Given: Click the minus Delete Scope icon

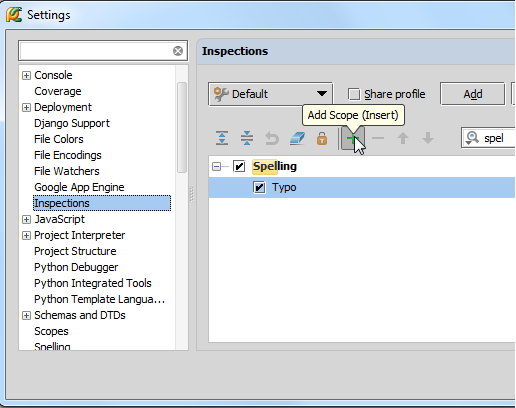Looking at the screenshot, I should click(x=378, y=138).
